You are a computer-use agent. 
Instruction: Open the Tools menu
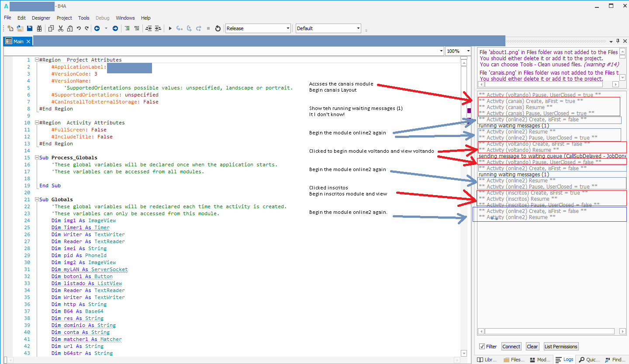click(84, 18)
